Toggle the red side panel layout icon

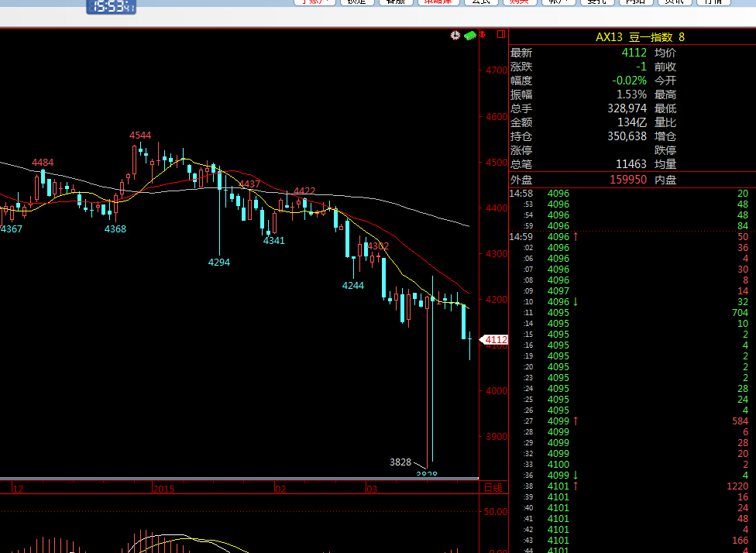(502, 35)
